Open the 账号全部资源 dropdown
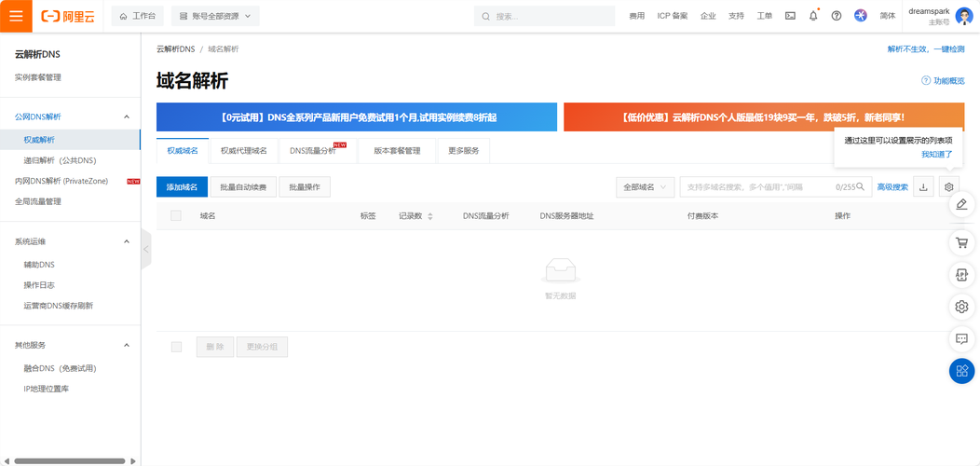 (x=215, y=16)
